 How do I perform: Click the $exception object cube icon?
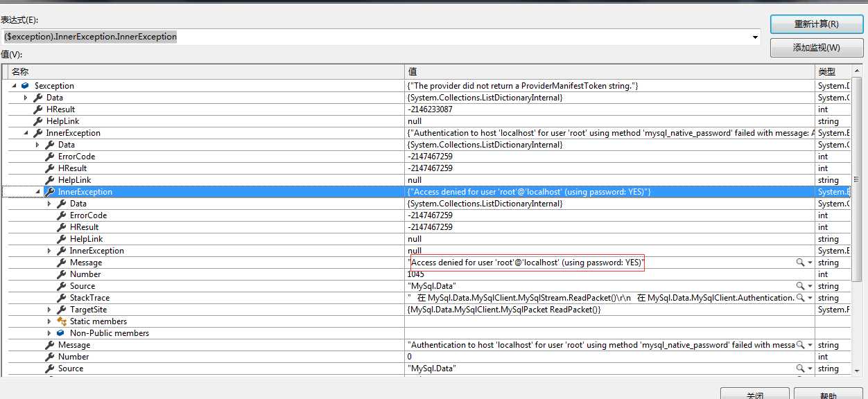pos(25,86)
